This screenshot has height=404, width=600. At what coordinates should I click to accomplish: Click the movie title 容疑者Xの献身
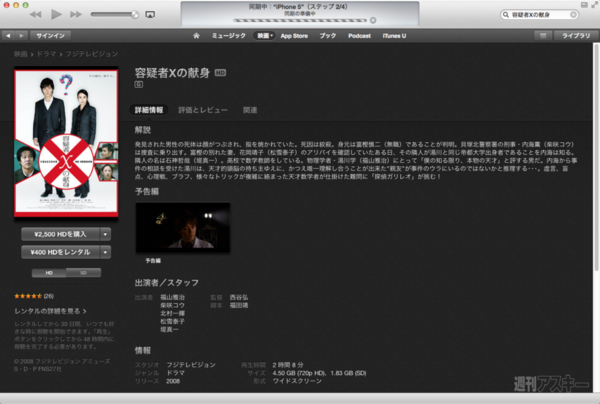coord(172,73)
